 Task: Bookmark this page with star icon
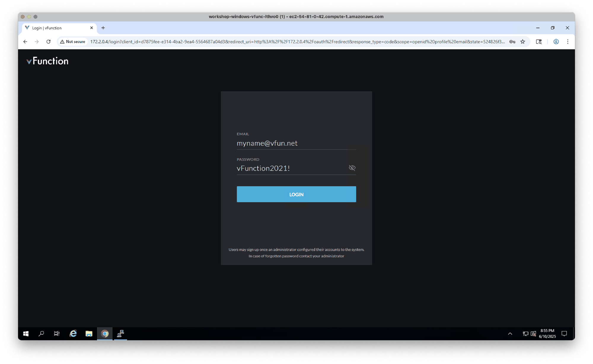coord(523,41)
